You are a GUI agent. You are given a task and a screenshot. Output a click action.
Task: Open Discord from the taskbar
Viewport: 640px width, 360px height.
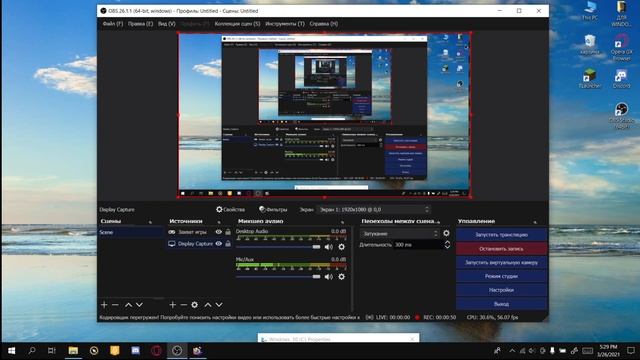pyautogui.click(x=136, y=351)
